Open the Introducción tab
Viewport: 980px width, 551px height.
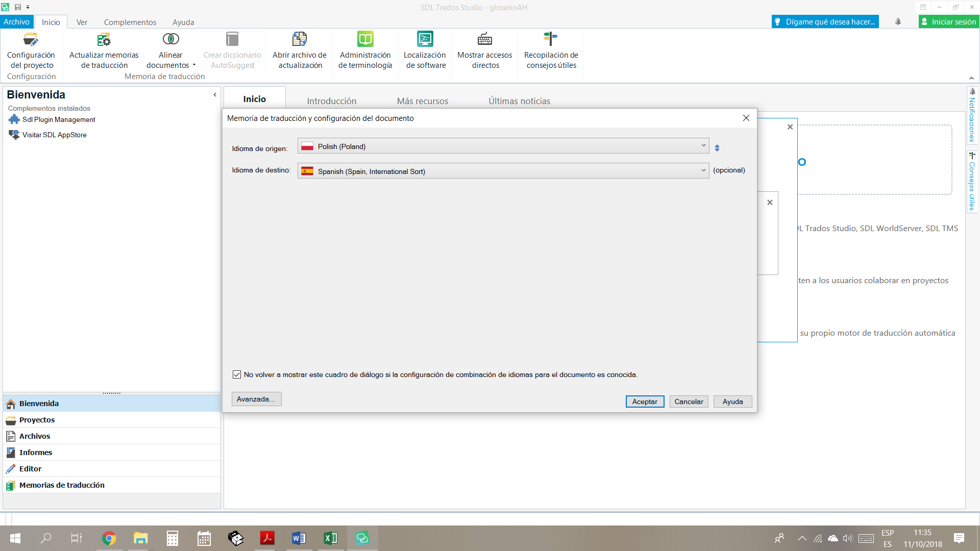pyautogui.click(x=332, y=101)
